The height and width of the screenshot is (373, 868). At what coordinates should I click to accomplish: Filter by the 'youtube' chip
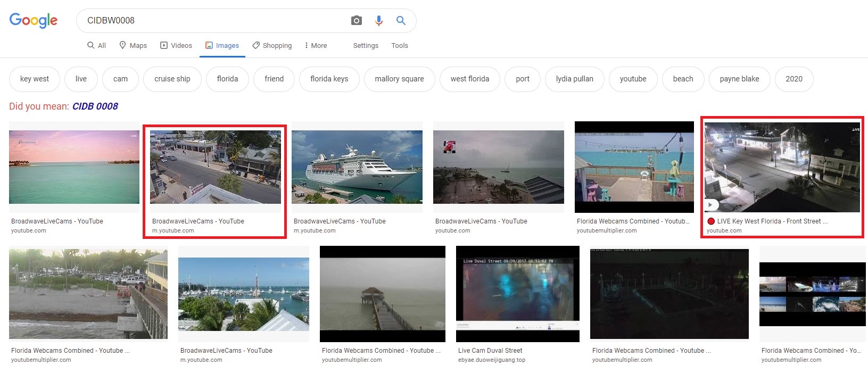(x=633, y=79)
